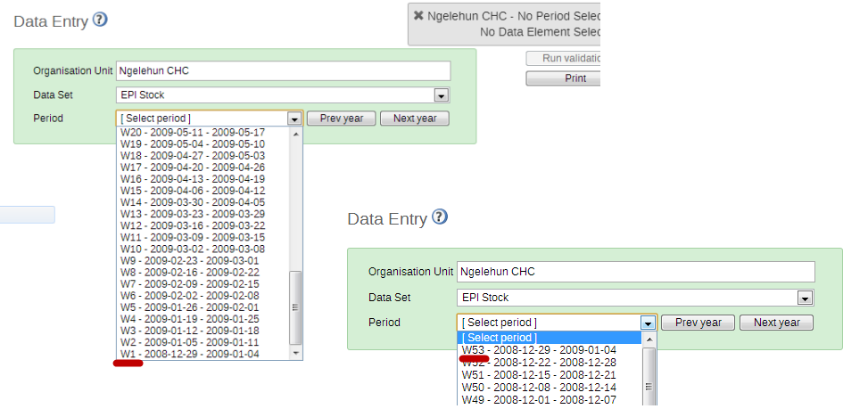Collapse the upper Period dropdown via its arrow

click(294, 119)
